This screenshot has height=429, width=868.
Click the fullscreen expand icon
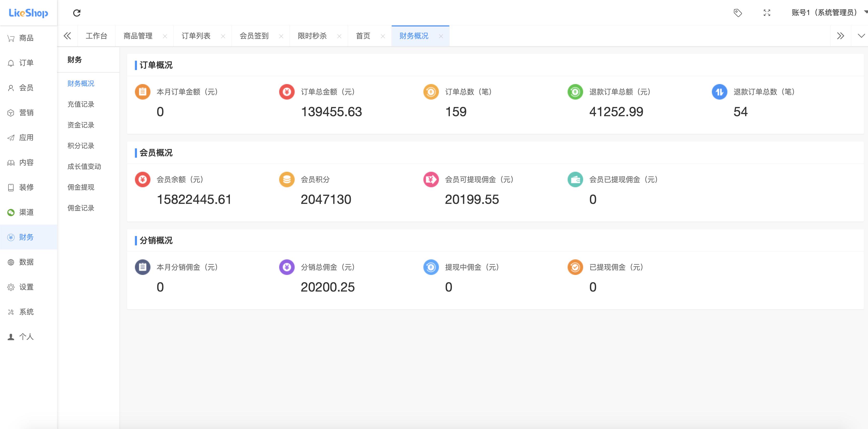767,13
